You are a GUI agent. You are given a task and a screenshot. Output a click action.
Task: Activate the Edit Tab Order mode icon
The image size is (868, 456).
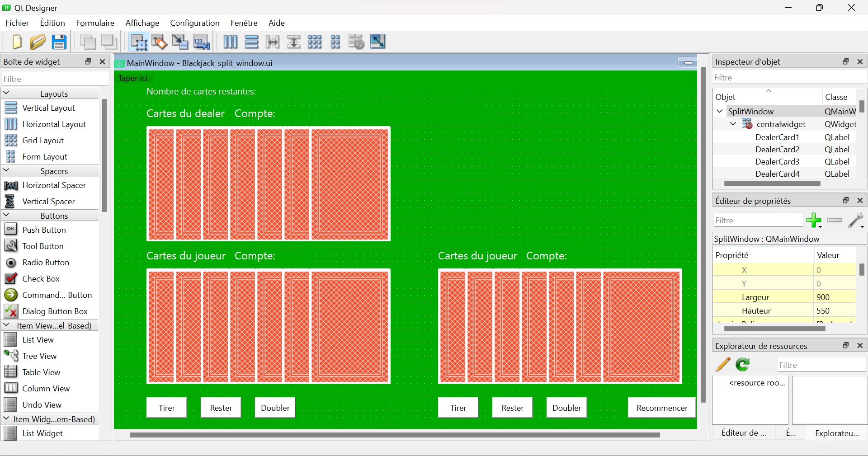pyautogui.click(x=202, y=42)
